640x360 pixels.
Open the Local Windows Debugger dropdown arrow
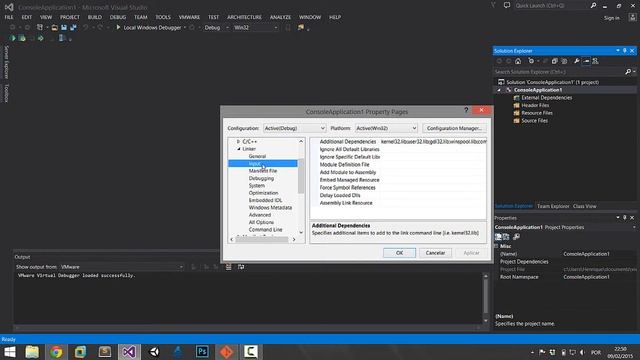pyautogui.click(x=185, y=27)
